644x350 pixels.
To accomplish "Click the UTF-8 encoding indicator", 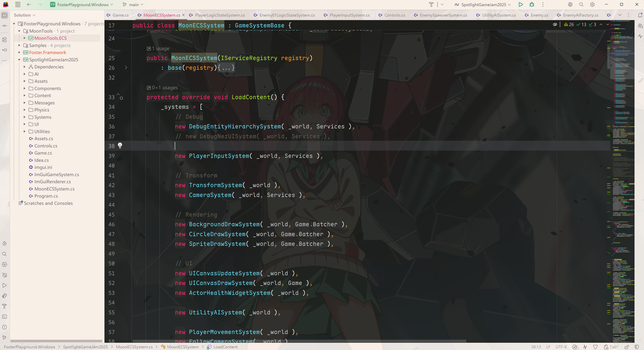I will (x=561, y=347).
